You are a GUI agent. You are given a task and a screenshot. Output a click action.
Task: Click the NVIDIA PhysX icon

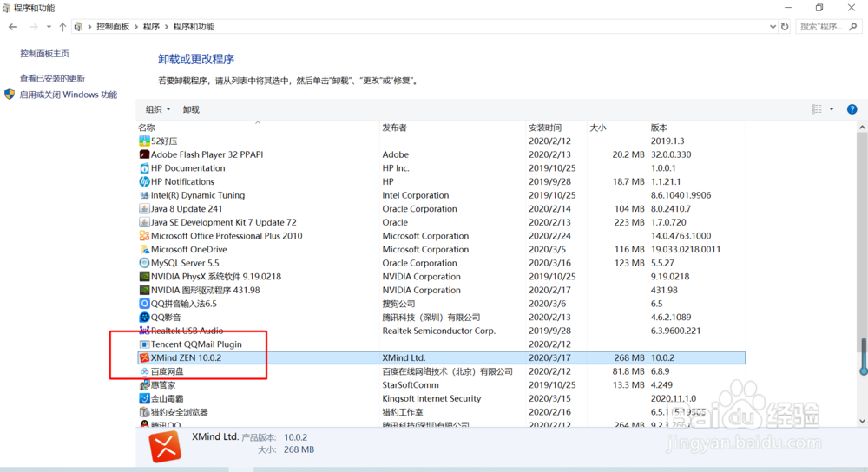[144, 277]
